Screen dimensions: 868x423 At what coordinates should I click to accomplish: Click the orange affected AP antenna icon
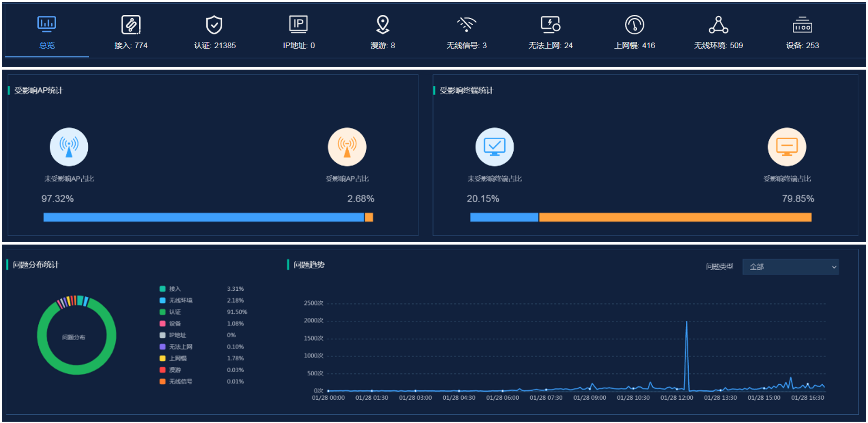click(x=347, y=147)
